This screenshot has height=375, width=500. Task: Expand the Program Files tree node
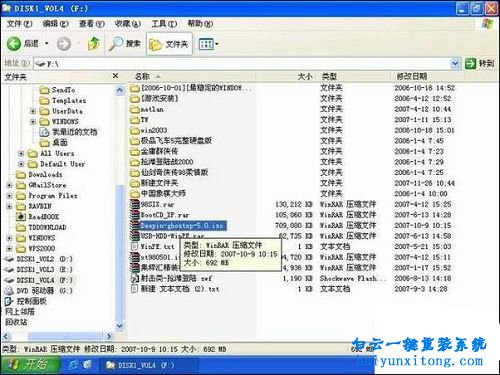[9, 196]
